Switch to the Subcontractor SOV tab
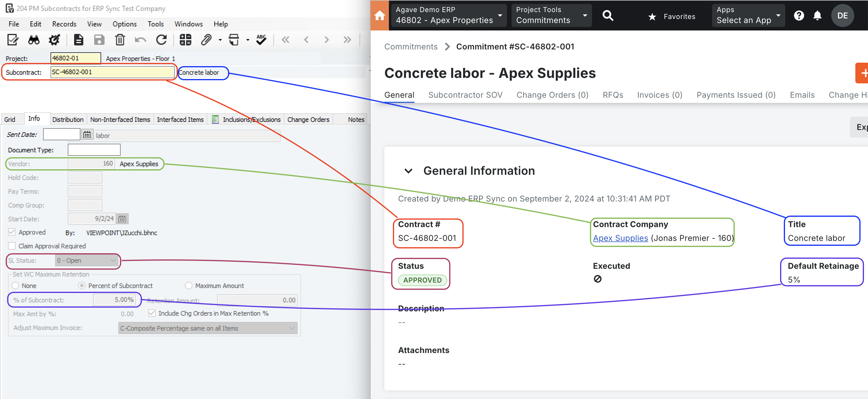 [x=465, y=95]
